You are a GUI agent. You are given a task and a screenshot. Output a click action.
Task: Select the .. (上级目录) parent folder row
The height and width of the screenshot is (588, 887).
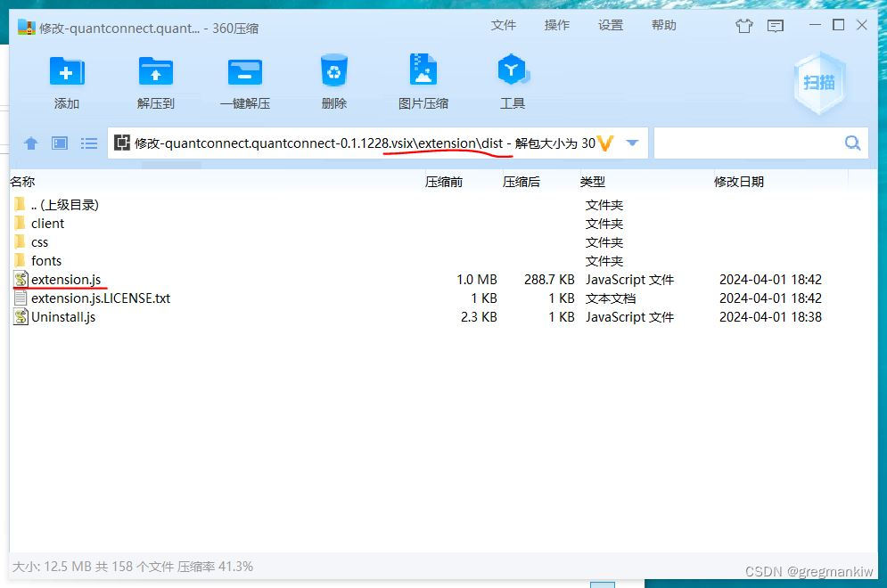point(444,205)
